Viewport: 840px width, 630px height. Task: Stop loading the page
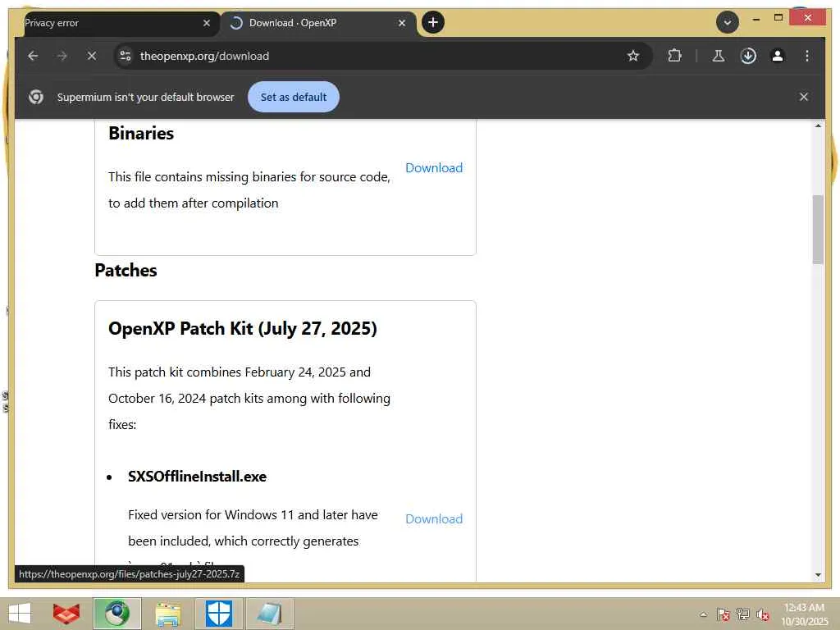point(92,56)
